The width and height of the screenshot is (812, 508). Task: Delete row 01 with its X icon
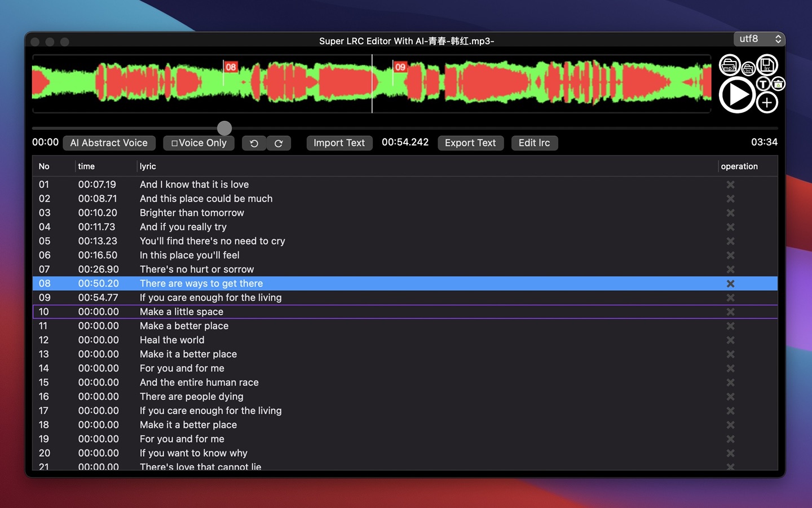click(x=730, y=185)
